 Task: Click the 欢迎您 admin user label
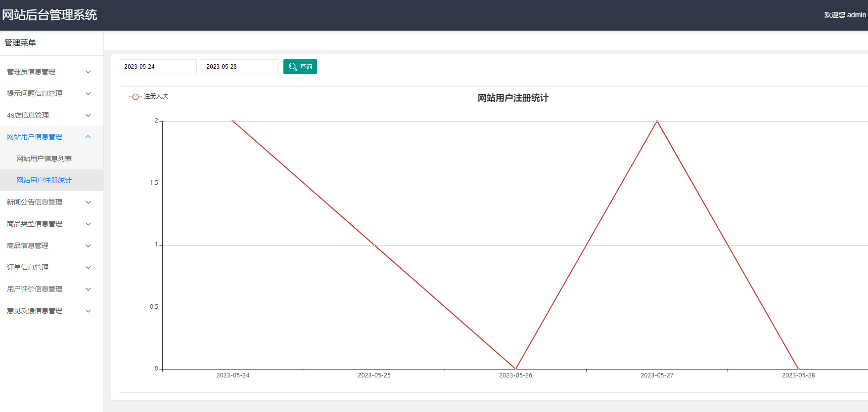tap(845, 15)
